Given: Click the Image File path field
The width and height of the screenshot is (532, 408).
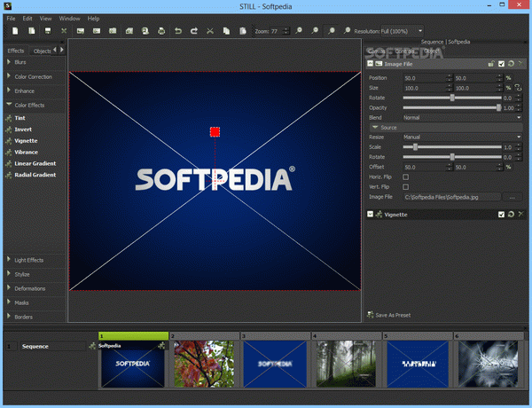Looking at the screenshot, I should click(452, 197).
